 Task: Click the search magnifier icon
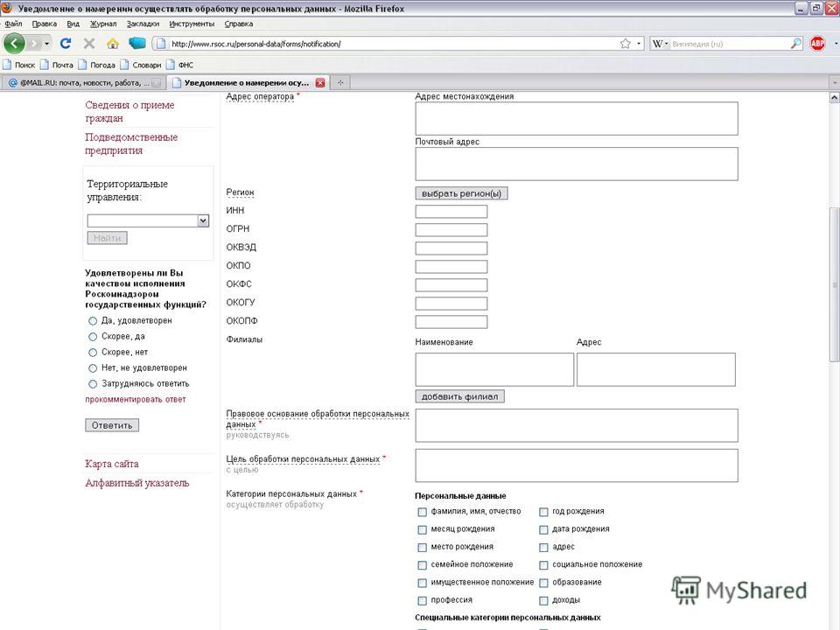pyautogui.click(x=796, y=44)
